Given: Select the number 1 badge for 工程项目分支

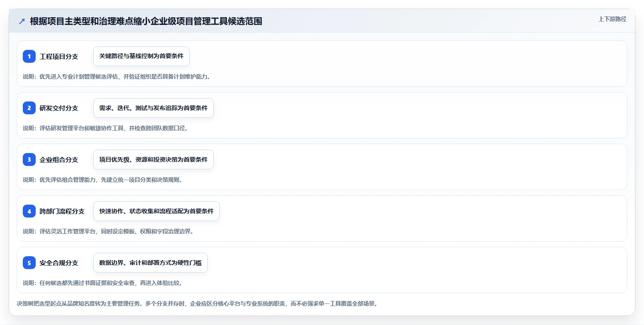Looking at the screenshot, I should pyautogui.click(x=29, y=56).
